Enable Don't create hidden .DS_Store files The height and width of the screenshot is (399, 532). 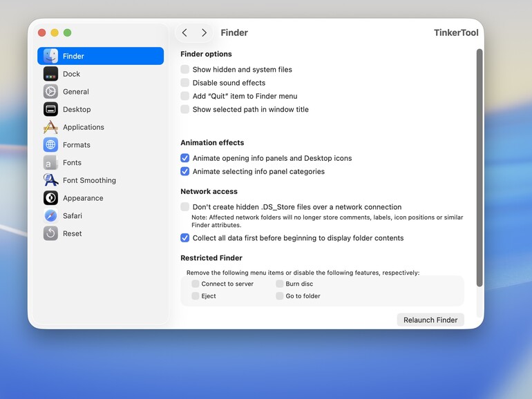click(x=185, y=207)
